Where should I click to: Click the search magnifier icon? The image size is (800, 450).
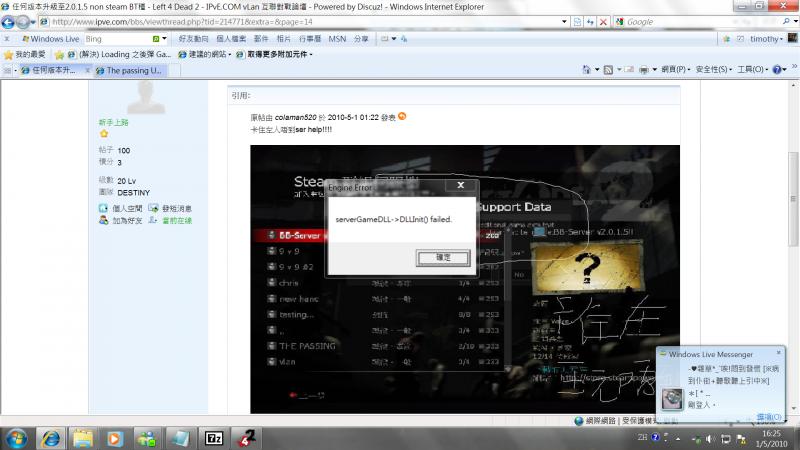(x=786, y=21)
